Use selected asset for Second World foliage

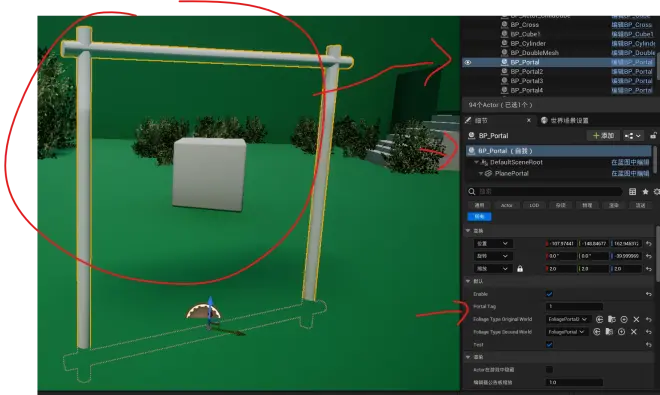(x=597, y=332)
